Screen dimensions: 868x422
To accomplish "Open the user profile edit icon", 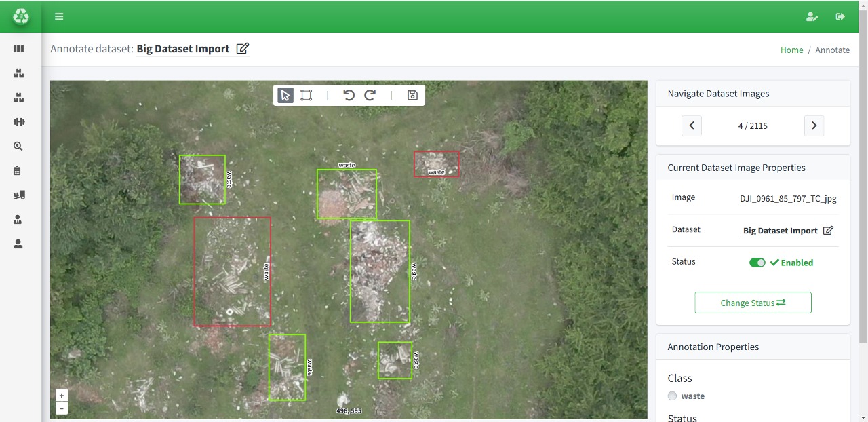I will [812, 16].
